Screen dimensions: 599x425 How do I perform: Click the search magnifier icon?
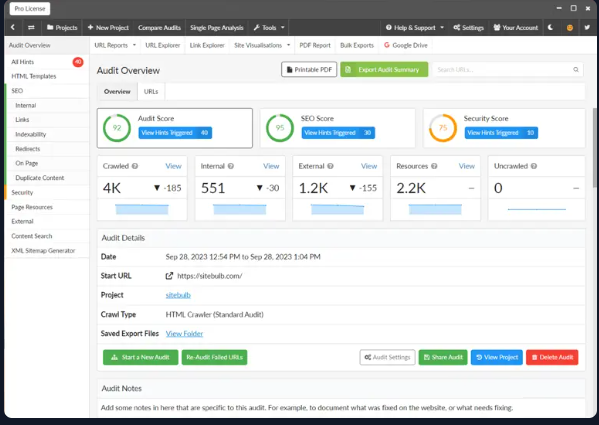(576, 69)
